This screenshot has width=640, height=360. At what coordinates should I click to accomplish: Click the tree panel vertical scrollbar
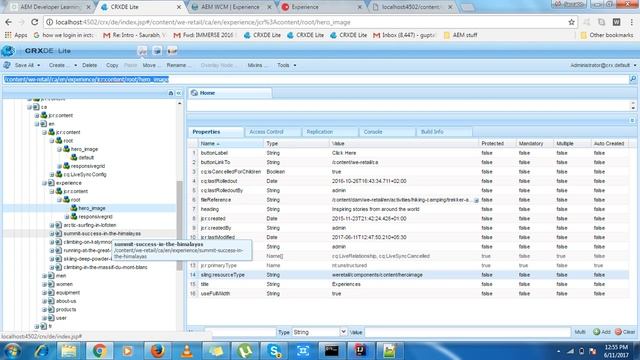click(x=180, y=225)
